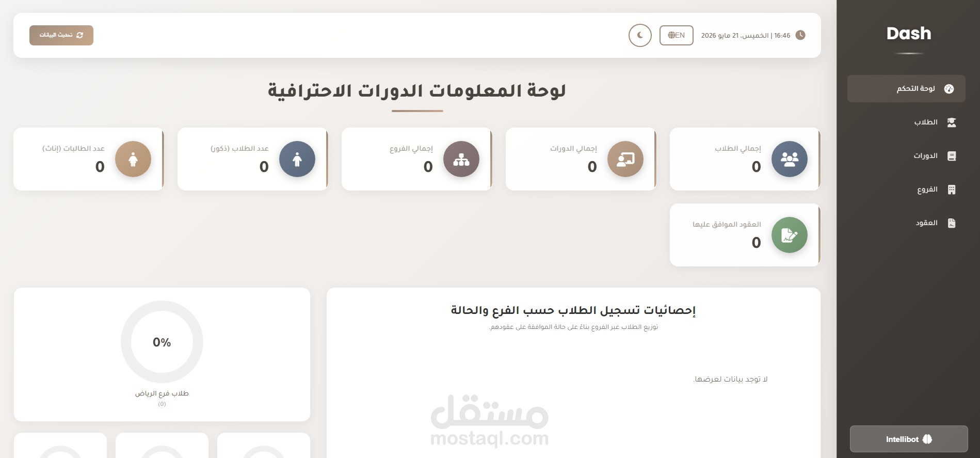
Task: Select the عدد الطلاب (ذكور) stat card
Action: coord(253,159)
